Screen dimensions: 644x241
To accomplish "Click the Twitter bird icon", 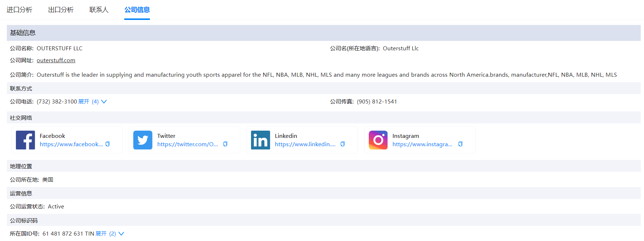I will [x=143, y=140].
